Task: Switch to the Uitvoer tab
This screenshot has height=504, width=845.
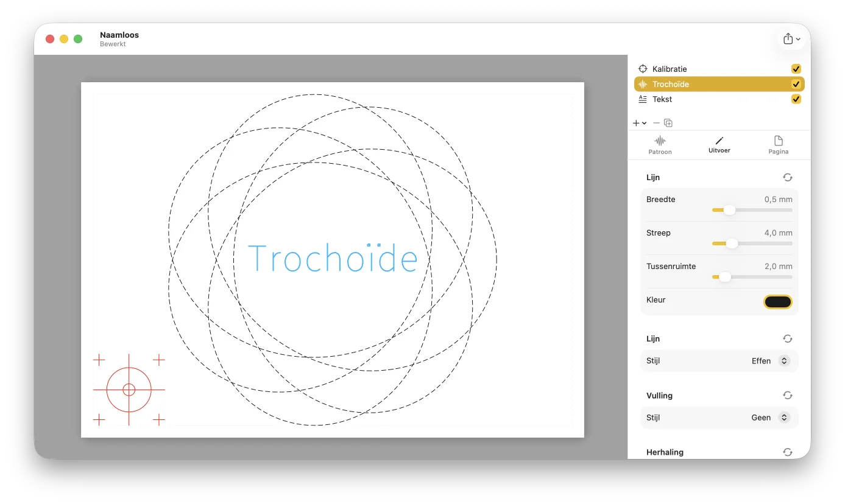Action: point(719,145)
